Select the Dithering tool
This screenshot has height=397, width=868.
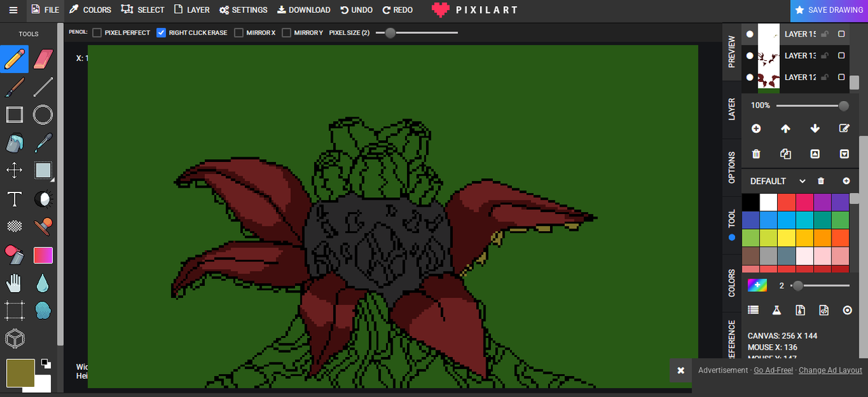tap(14, 227)
